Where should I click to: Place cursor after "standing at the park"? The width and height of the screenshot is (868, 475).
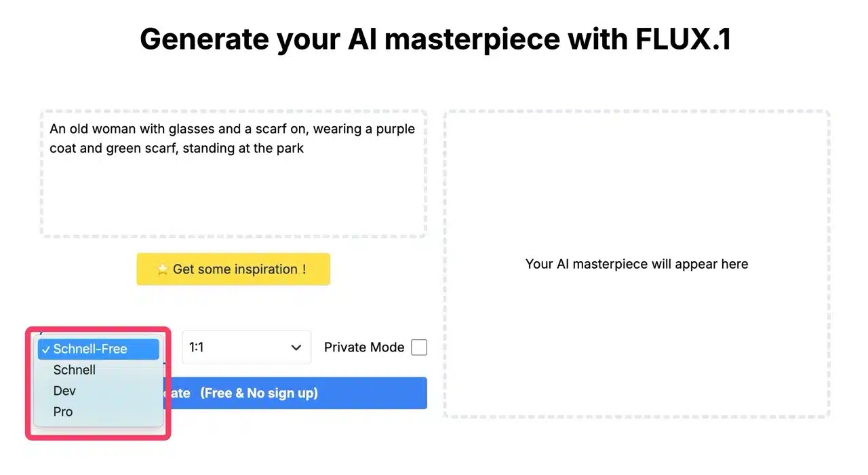click(305, 148)
